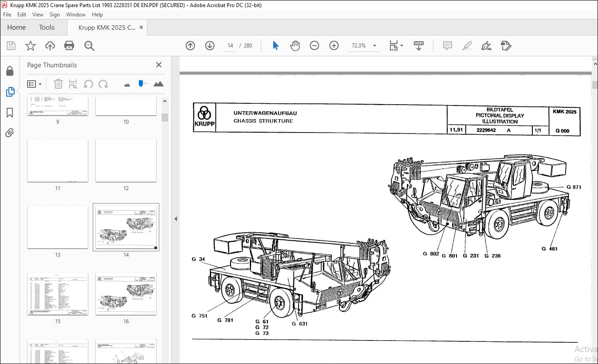Open the Sign document pen tool
598x364 pixels.
point(486,46)
